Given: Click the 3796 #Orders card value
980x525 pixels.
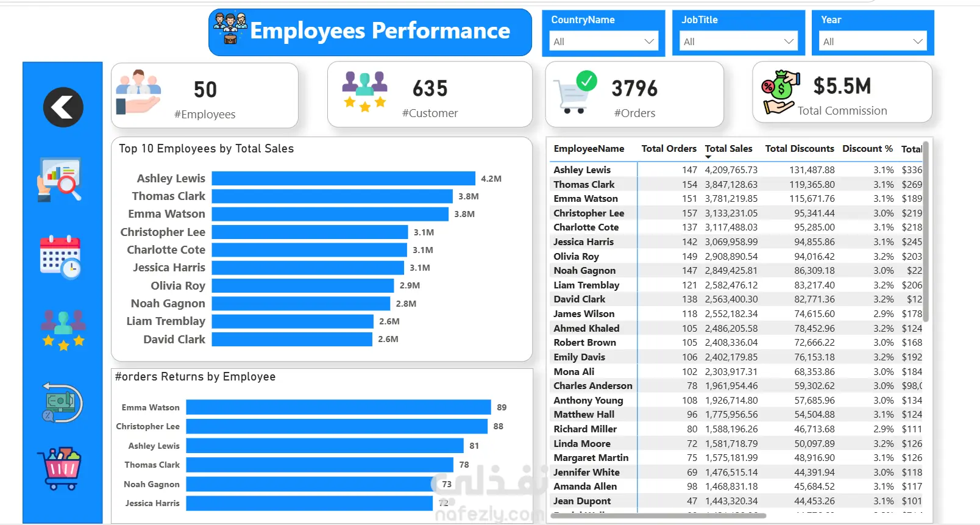Looking at the screenshot, I should 634,88.
